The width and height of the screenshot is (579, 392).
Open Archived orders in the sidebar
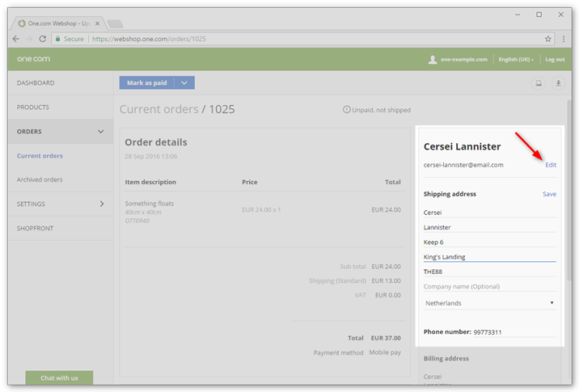tap(40, 179)
